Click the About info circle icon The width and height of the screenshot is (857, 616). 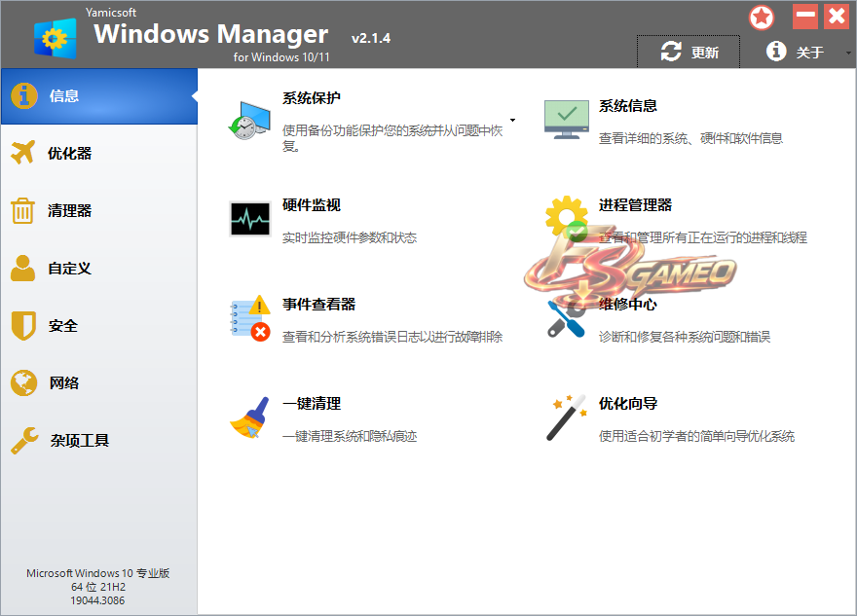click(x=776, y=51)
